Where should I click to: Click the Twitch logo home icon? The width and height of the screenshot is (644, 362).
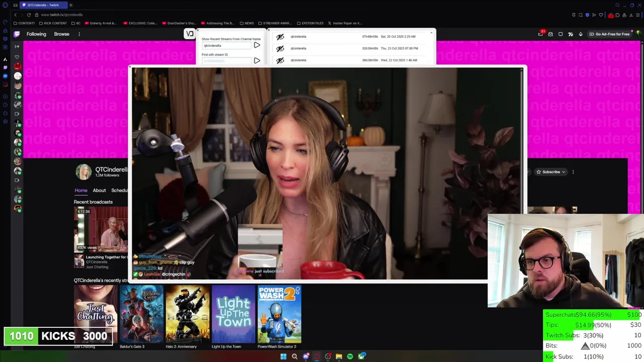click(x=17, y=34)
